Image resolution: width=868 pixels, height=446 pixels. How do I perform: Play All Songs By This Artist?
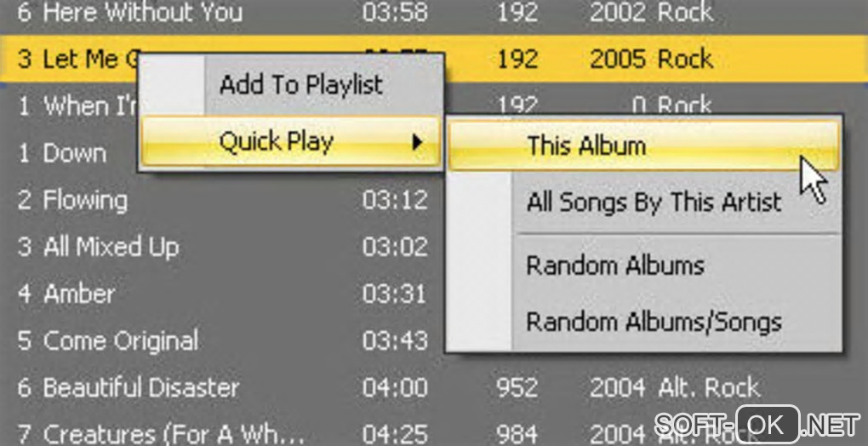[654, 202]
